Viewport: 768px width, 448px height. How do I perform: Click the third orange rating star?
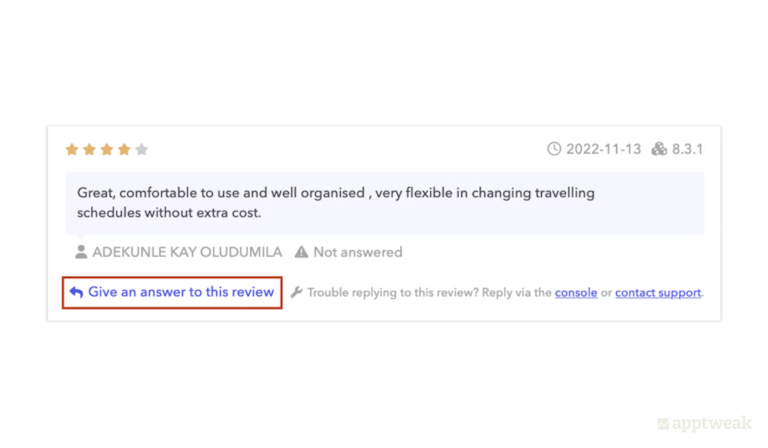[x=106, y=150]
